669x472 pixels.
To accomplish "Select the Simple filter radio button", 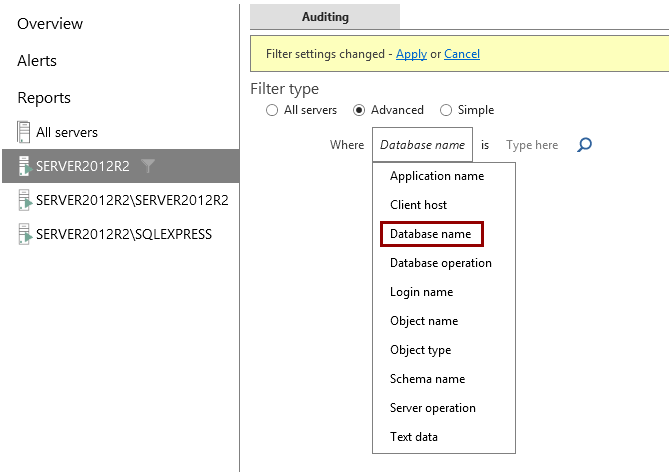I will pyautogui.click(x=446, y=110).
